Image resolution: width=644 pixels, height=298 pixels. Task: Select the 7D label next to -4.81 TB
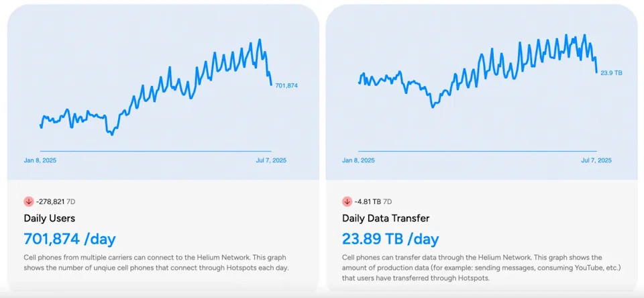[x=387, y=202]
